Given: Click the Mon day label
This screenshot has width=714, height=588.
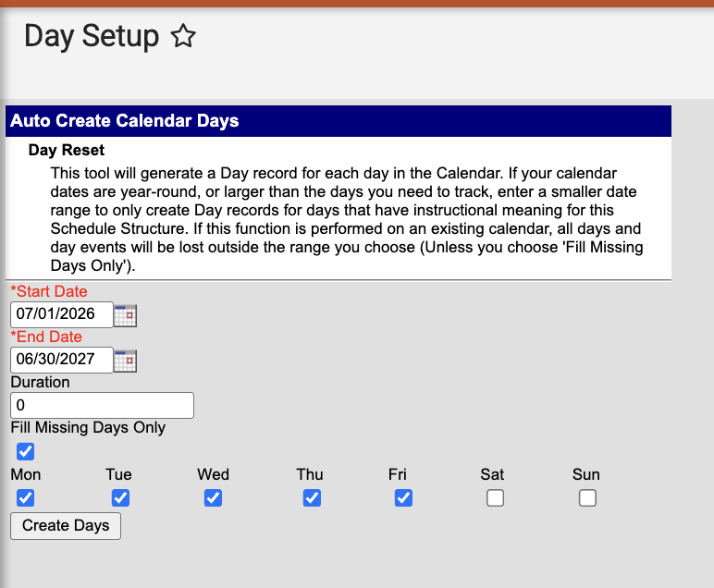Looking at the screenshot, I should [26, 474].
